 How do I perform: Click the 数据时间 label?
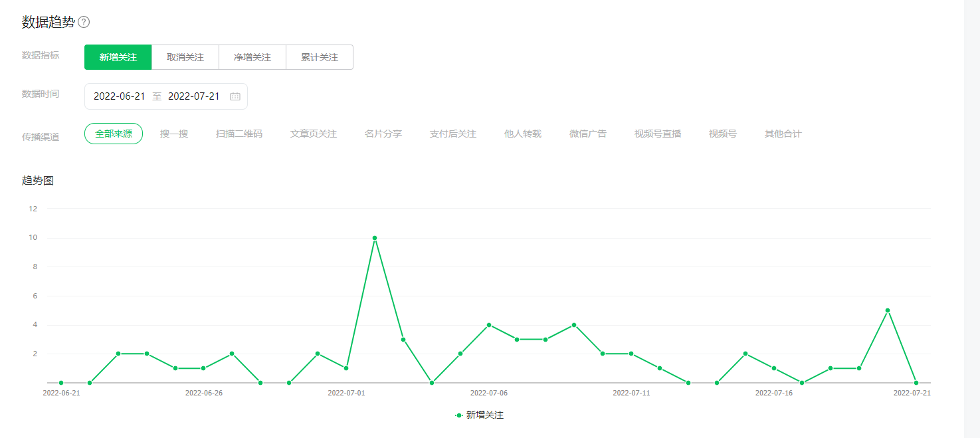click(41, 94)
